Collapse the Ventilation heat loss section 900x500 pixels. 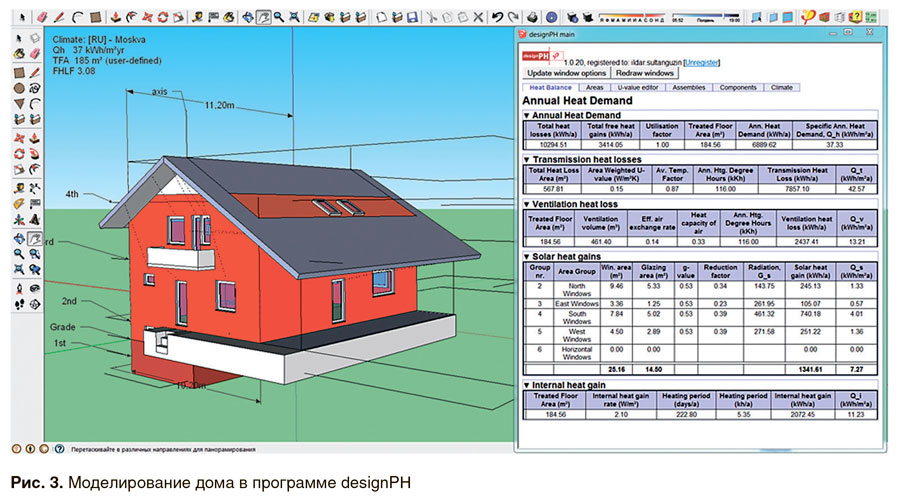click(526, 204)
